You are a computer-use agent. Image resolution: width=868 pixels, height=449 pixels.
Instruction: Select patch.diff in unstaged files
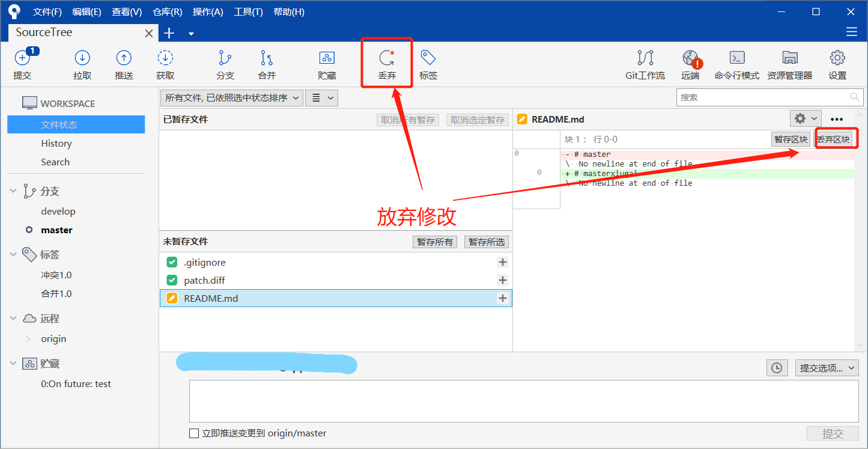[336, 280]
